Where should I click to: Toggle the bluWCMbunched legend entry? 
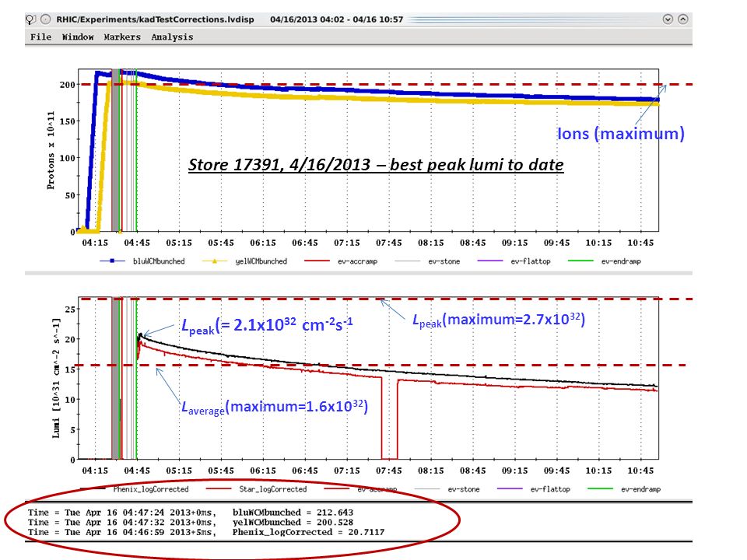click(142, 261)
